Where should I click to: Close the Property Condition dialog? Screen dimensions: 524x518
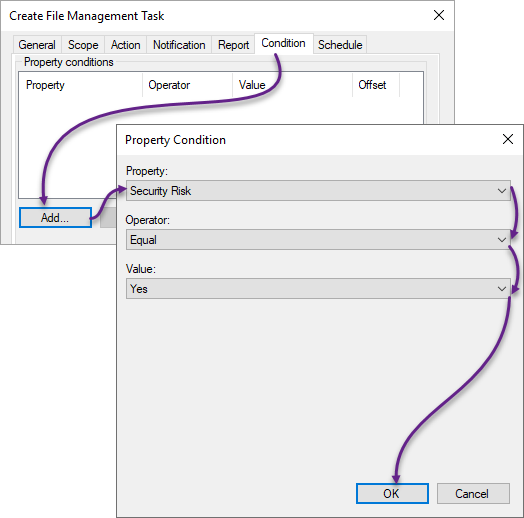pyautogui.click(x=508, y=139)
